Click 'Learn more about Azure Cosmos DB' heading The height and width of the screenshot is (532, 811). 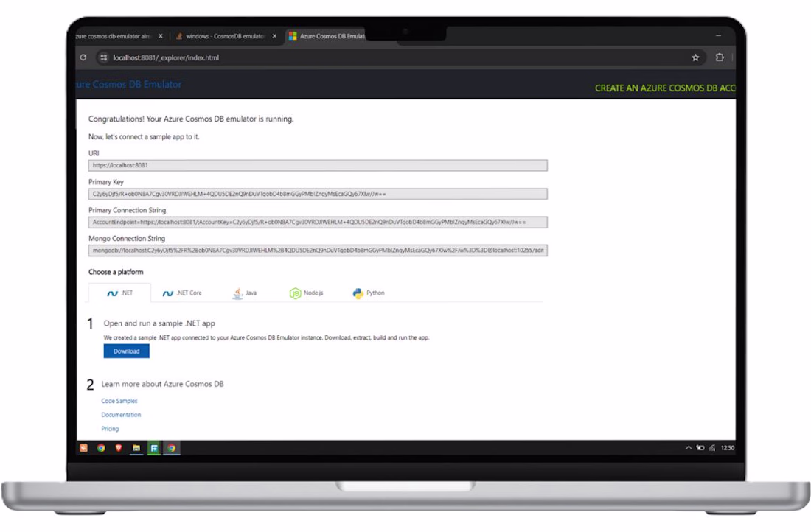[x=162, y=384]
